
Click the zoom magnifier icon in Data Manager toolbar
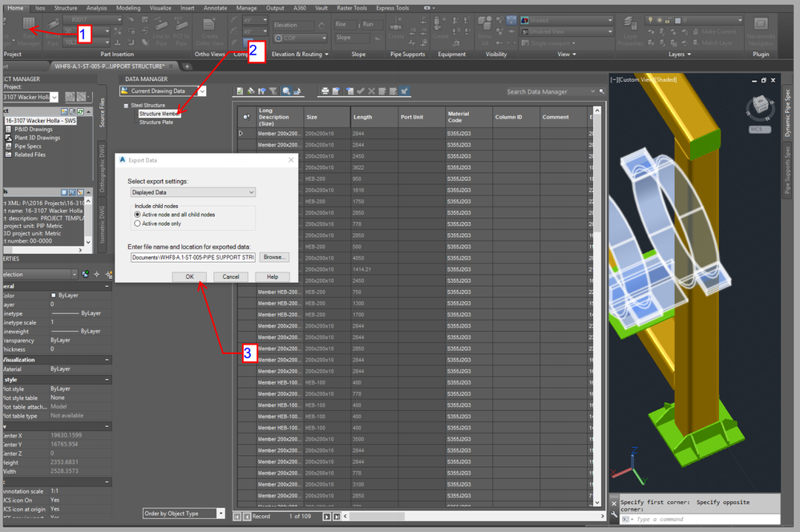[x=286, y=91]
